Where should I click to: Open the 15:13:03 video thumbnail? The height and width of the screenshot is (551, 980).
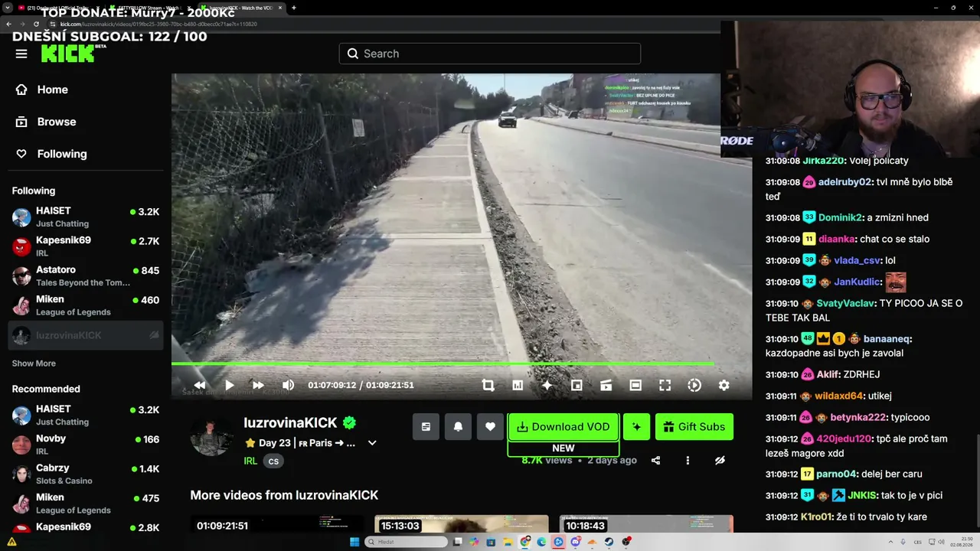coord(462,523)
